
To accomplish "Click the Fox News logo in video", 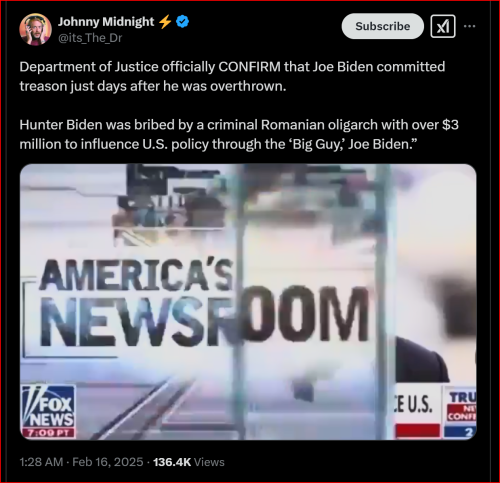I will click(x=48, y=406).
